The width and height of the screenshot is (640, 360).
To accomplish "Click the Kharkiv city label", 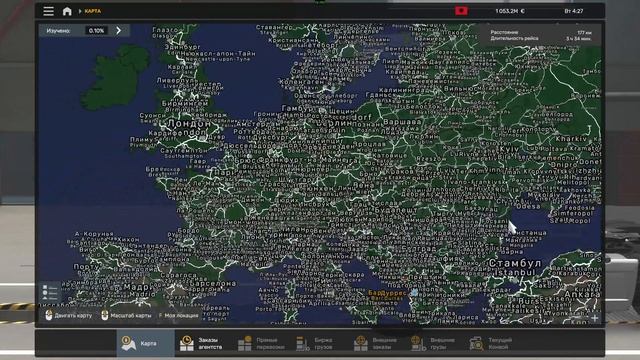I will coord(571,139).
